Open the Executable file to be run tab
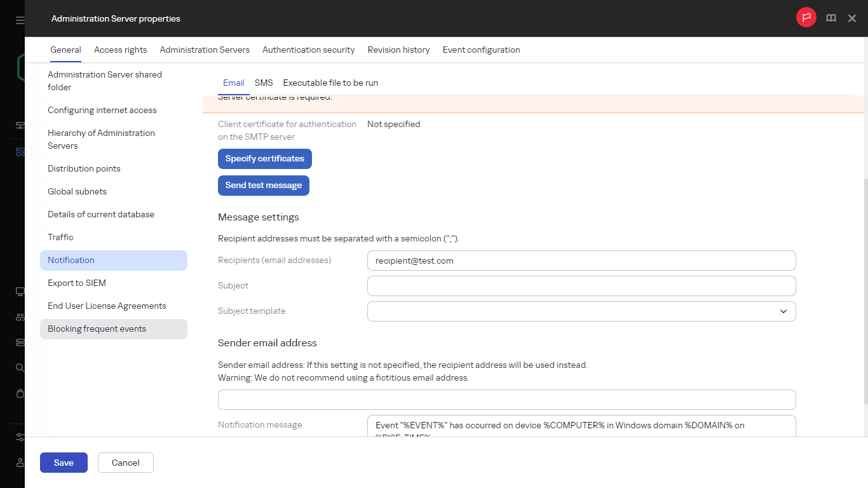868x488 pixels. tap(330, 83)
